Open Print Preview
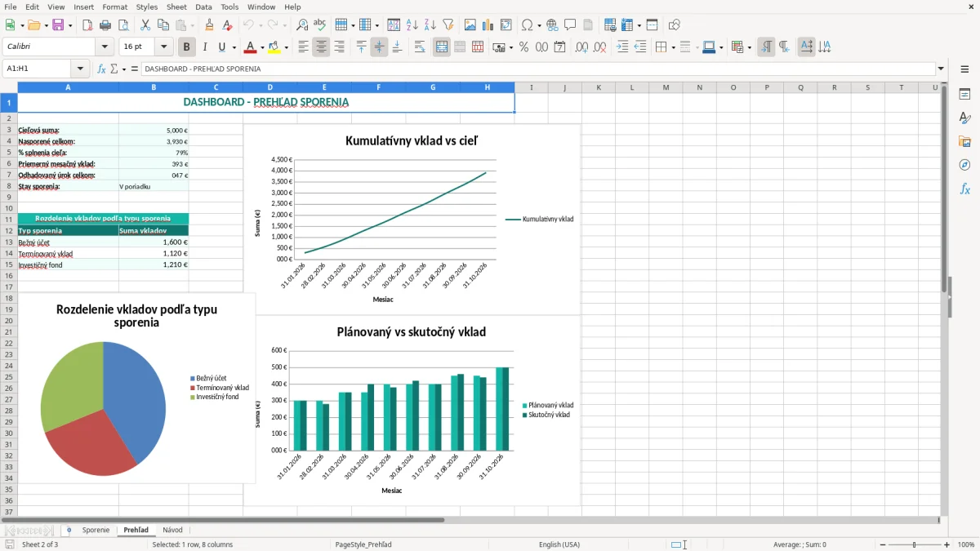Screen dimensions: 980x551 123,25
